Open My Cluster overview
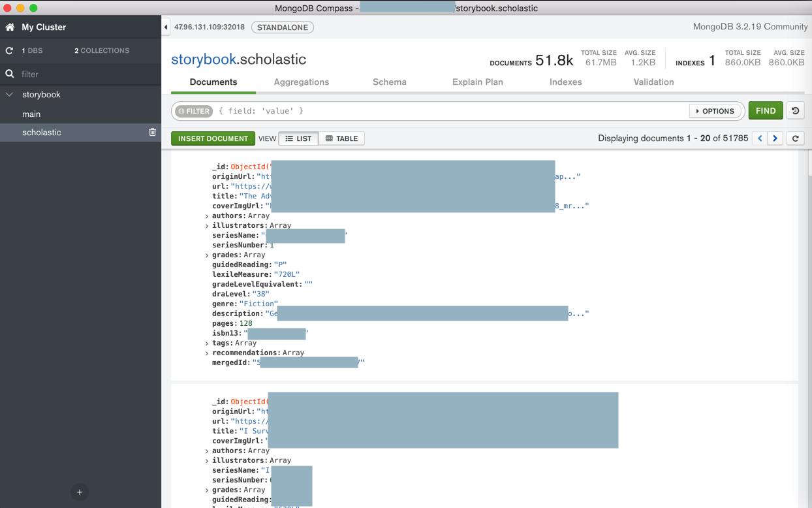 click(44, 27)
